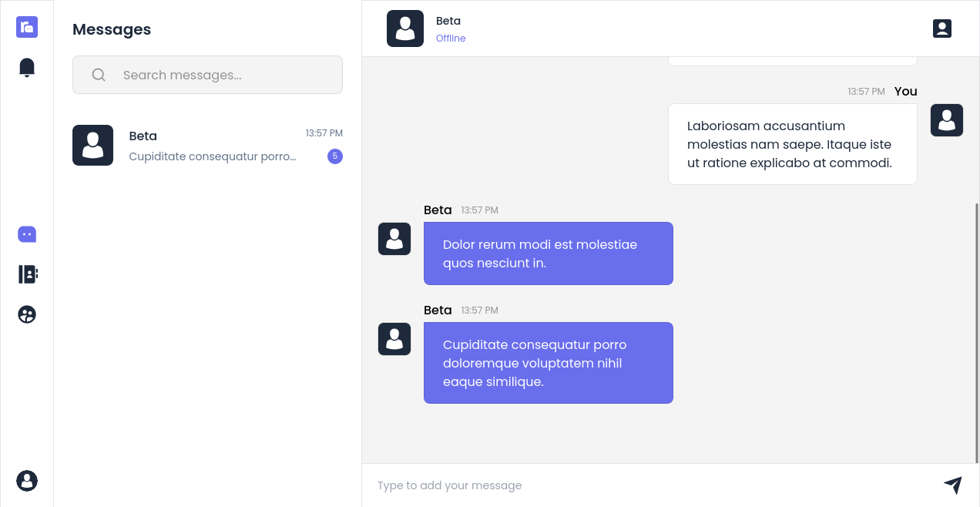Select the Cupiditate consequatur porro message bubble

[x=549, y=363]
